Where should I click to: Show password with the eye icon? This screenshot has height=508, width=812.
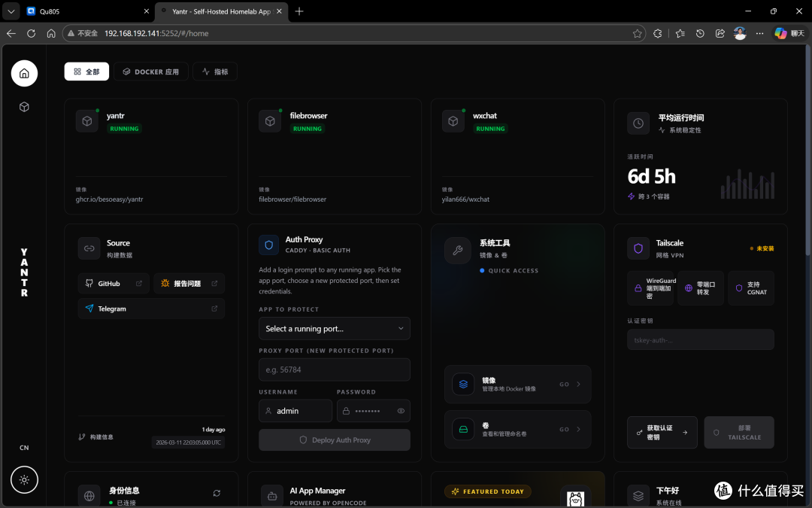point(401,411)
